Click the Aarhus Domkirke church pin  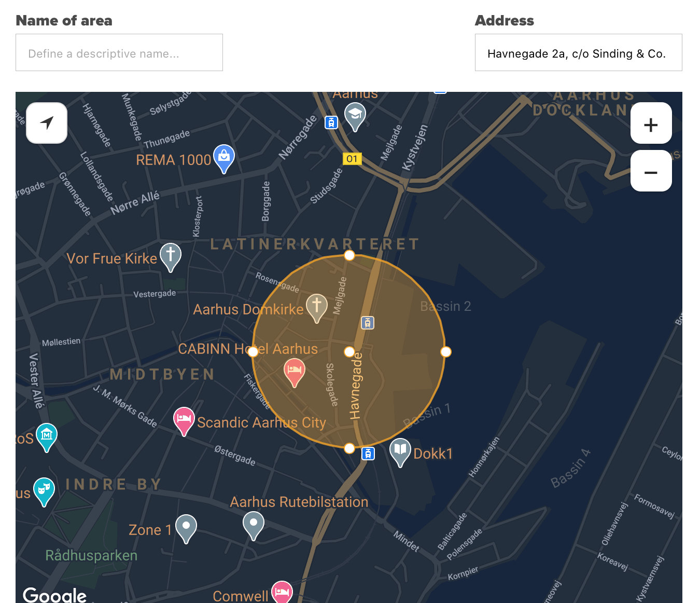tap(317, 306)
